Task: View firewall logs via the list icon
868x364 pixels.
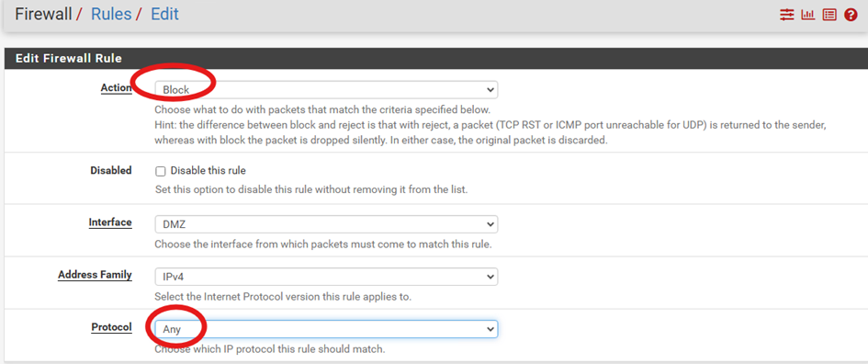Action: pos(829,15)
